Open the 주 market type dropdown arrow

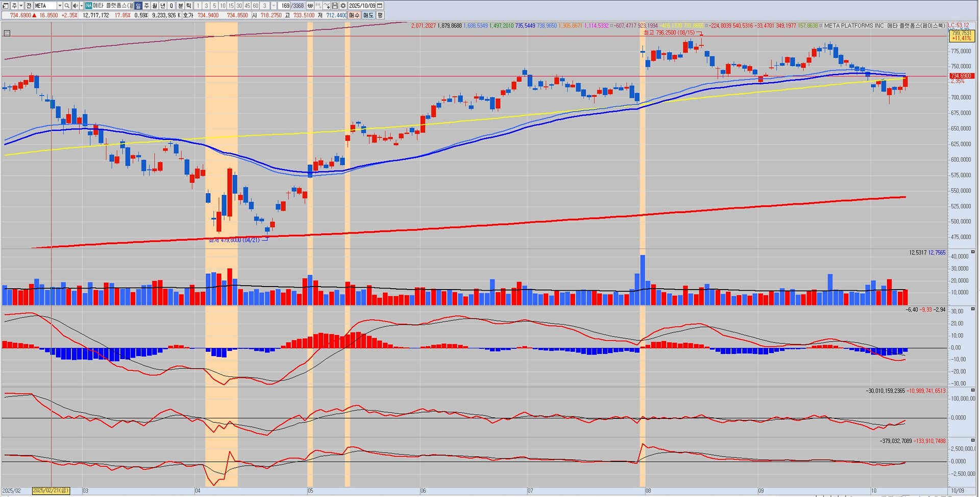21,6
